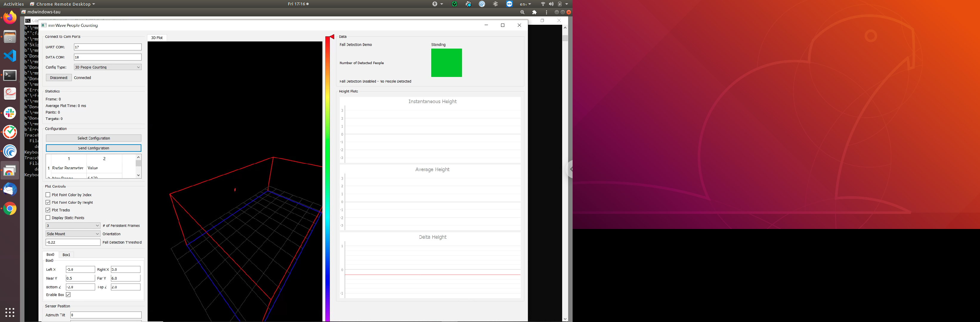The height and width of the screenshot is (322, 980).
Task: Open Slack from the dock
Action: [10, 113]
